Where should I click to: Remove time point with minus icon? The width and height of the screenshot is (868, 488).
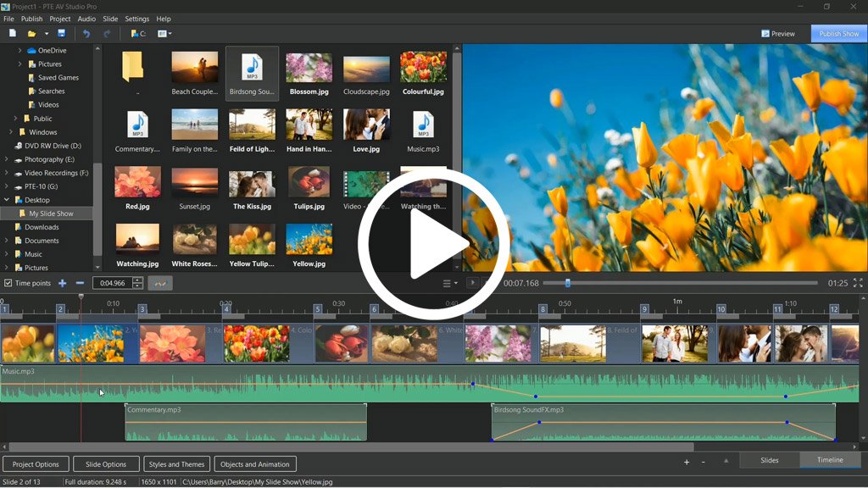(81, 283)
